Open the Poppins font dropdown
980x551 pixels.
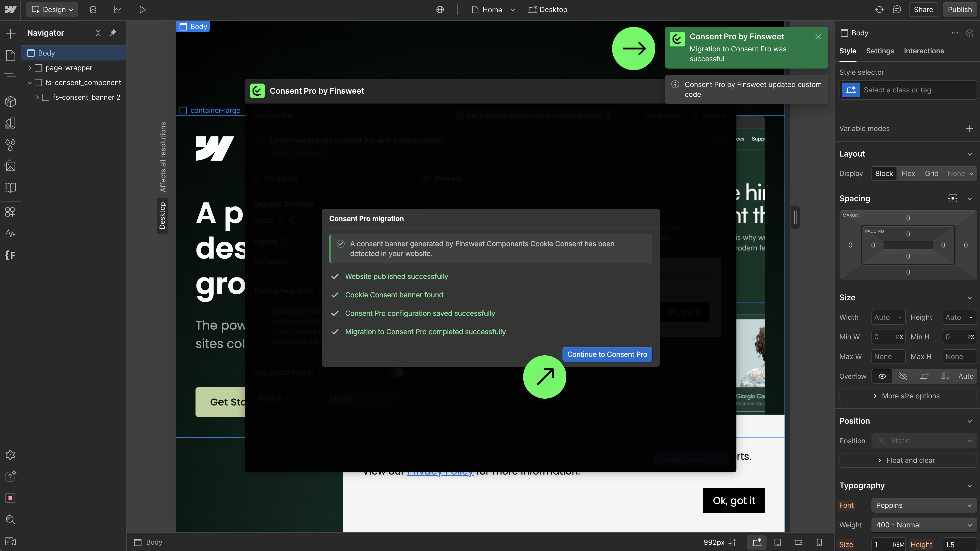pos(924,505)
